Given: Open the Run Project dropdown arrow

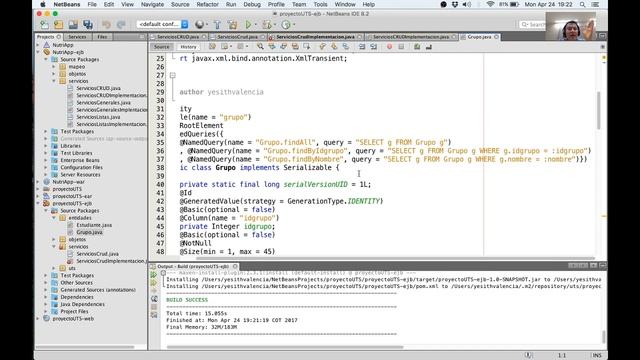Looking at the screenshot, I should [x=256, y=25].
